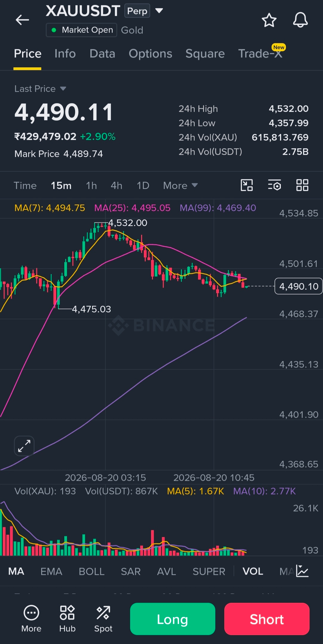The height and width of the screenshot is (644, 323).
Task: Tap the Perp contract badge
Action: 137,11
